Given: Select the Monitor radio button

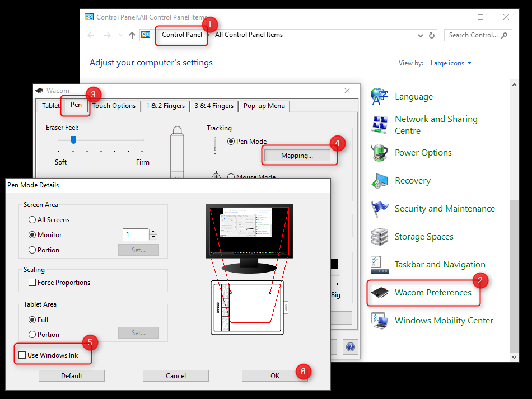Looking at the screenshot, I should pos(32,234).
